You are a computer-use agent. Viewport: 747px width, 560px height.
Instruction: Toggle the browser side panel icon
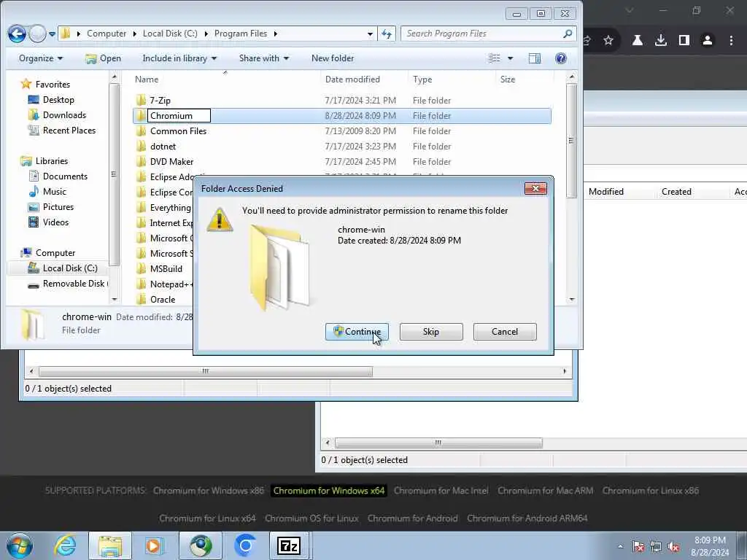pos(684,41)
